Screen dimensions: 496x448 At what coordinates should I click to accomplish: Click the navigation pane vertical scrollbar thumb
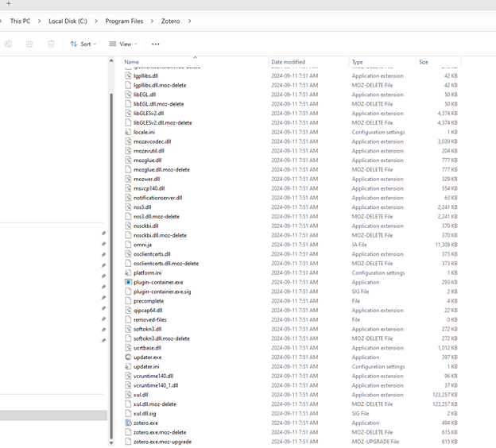(111, 266)
